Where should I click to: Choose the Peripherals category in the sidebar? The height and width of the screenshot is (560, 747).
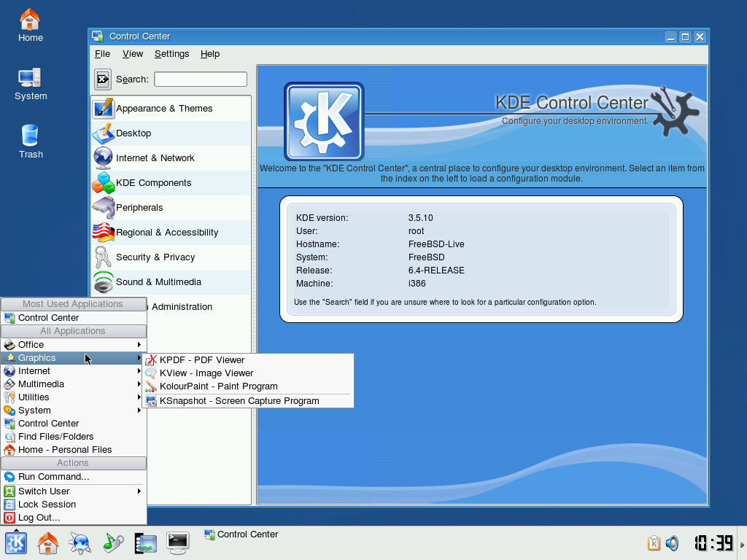tap(139, 208)
